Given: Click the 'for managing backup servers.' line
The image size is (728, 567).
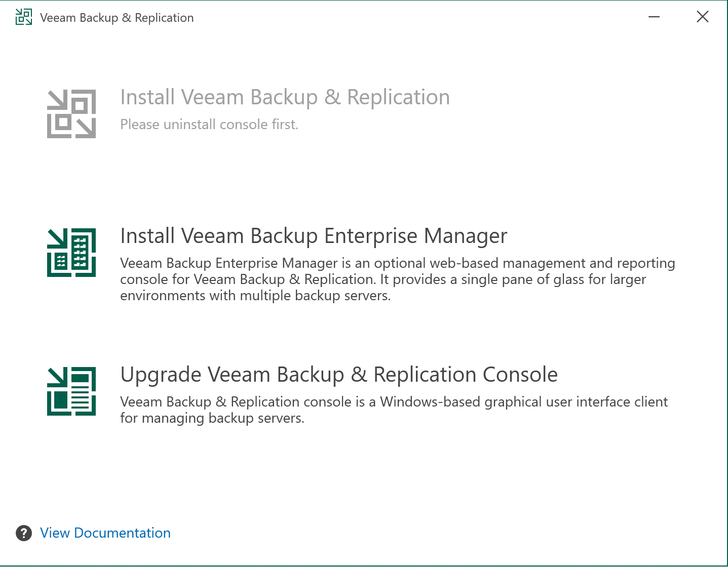Looking at the screenshot, I should click(212, 418).
